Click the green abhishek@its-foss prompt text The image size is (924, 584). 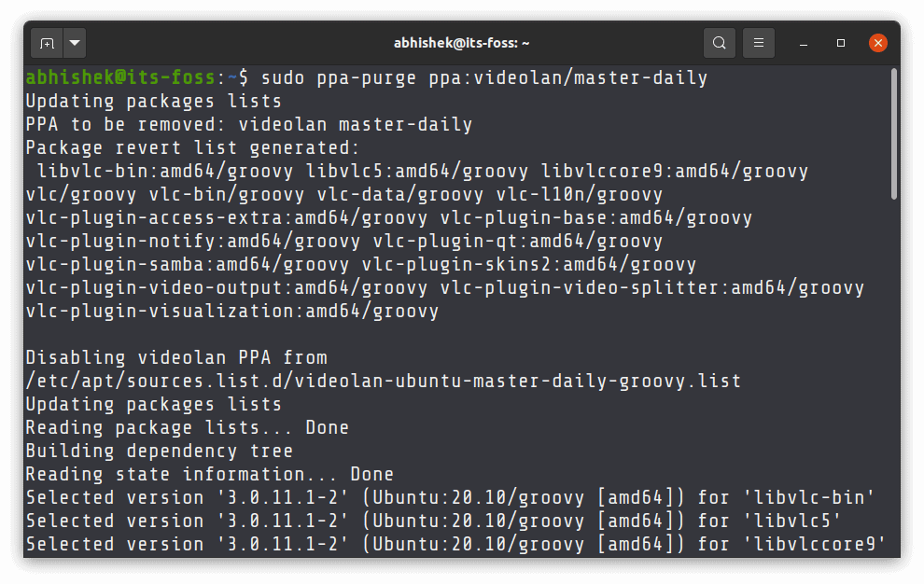pyautogui.click(x=120, y=77)
